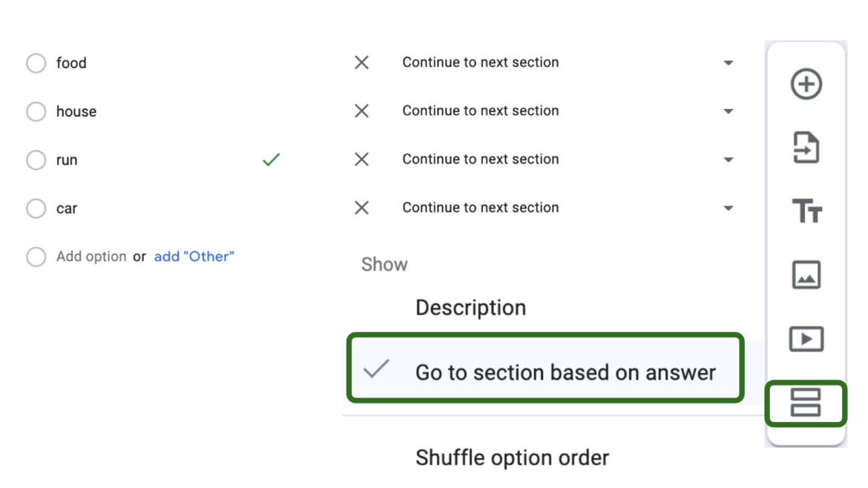Screen dimensions: 868x488
Task: Click add "Other" link
Action: [x=194, y=256]
